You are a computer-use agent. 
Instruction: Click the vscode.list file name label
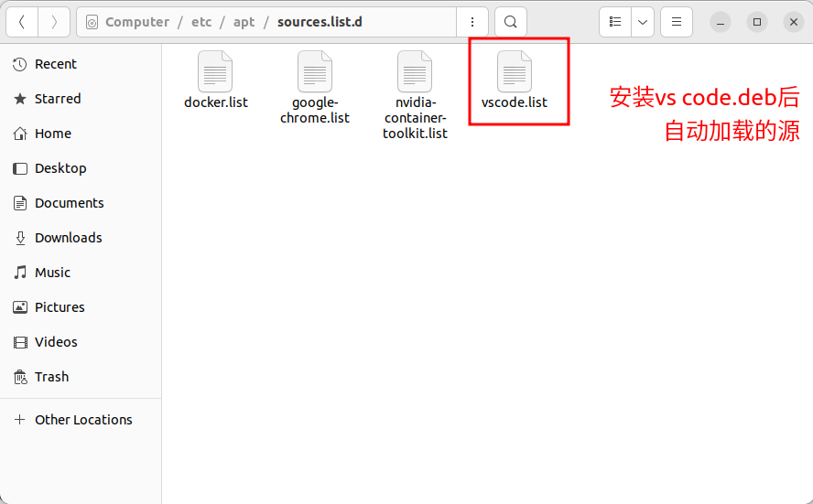(515, 102)
